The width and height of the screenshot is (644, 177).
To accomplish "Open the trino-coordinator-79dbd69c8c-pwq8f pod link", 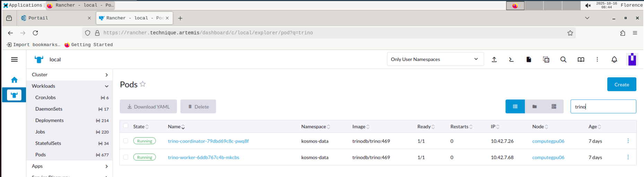I will point(208,141).
